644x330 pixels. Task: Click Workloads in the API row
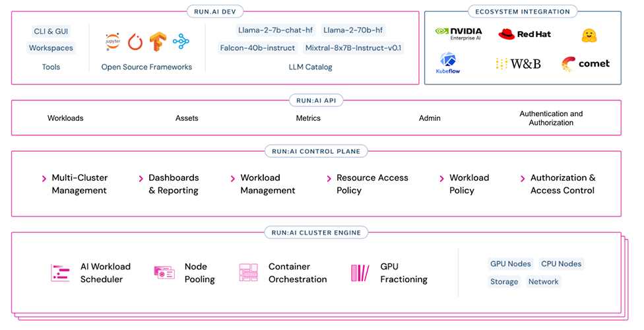[65, 118]
